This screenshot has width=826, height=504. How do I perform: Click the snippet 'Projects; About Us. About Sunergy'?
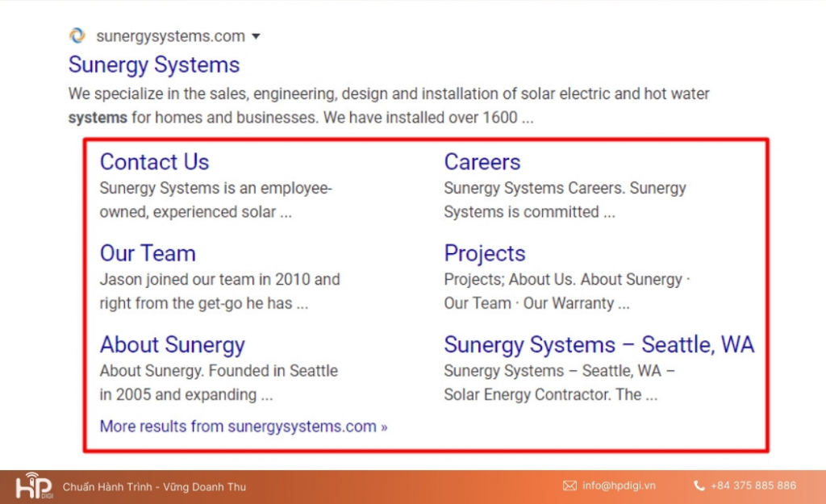tap(567, 291)
